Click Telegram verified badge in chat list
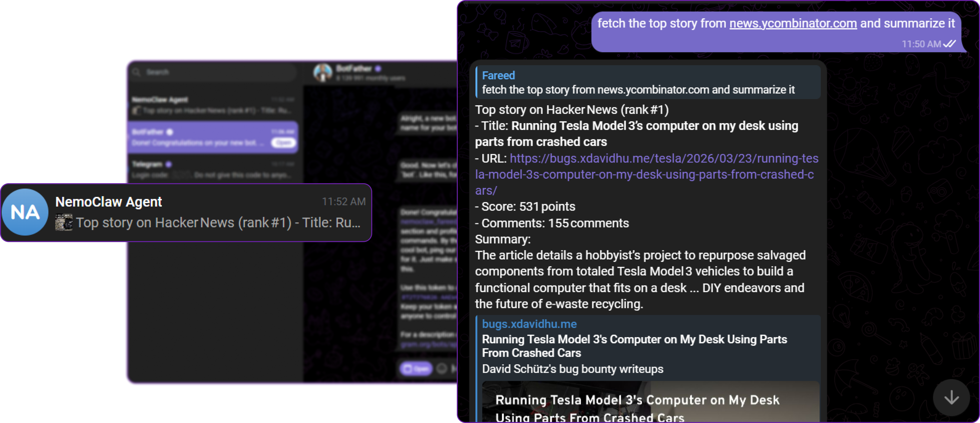980x423 pixels. click(169, 164)
